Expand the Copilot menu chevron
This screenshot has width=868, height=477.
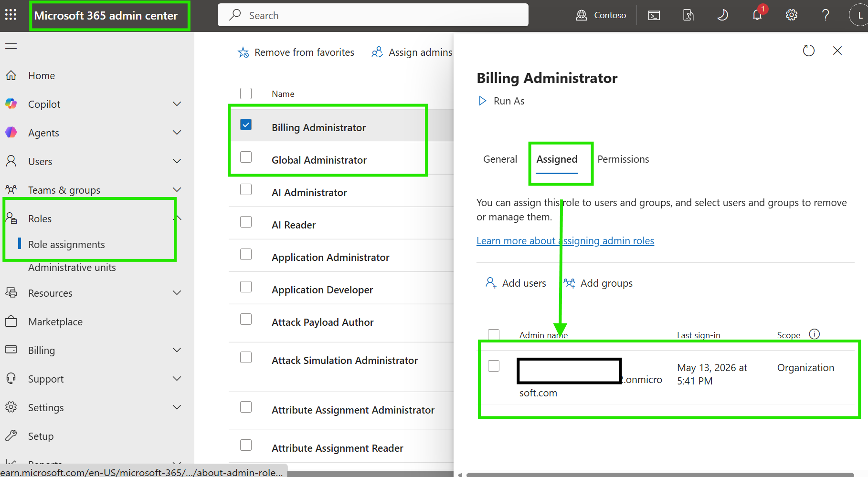177,104
